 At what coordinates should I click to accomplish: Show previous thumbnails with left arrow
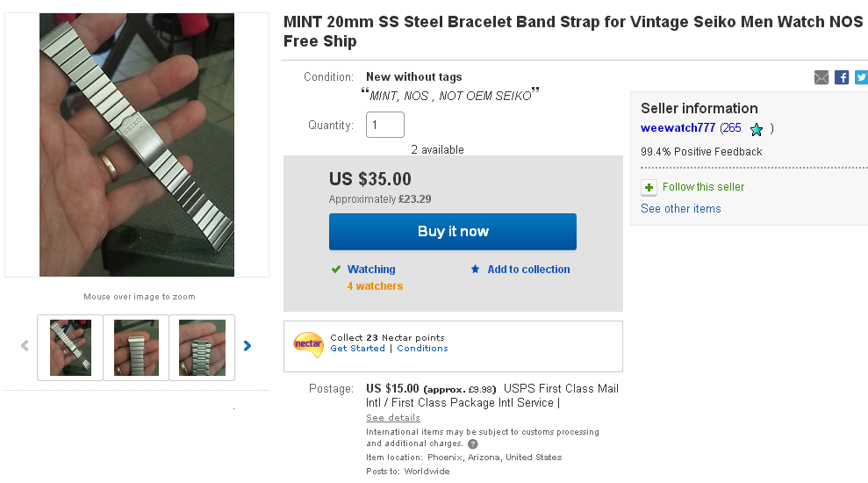point(25,346)
